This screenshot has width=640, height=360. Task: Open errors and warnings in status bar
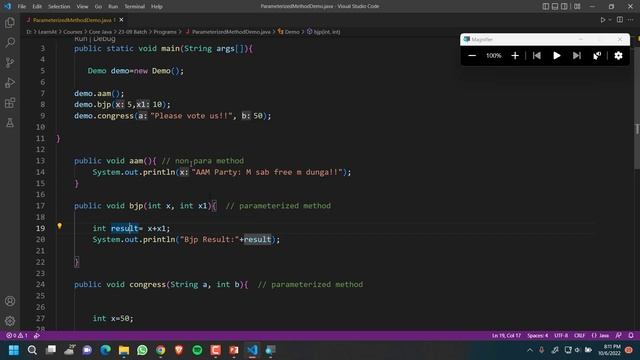[17, 336]
